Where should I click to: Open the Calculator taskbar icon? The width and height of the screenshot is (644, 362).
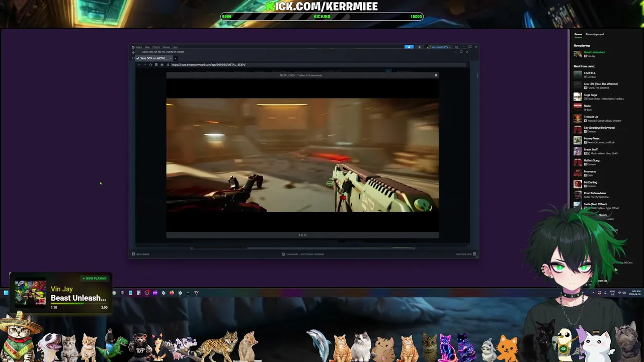click(x=138, y=293)
